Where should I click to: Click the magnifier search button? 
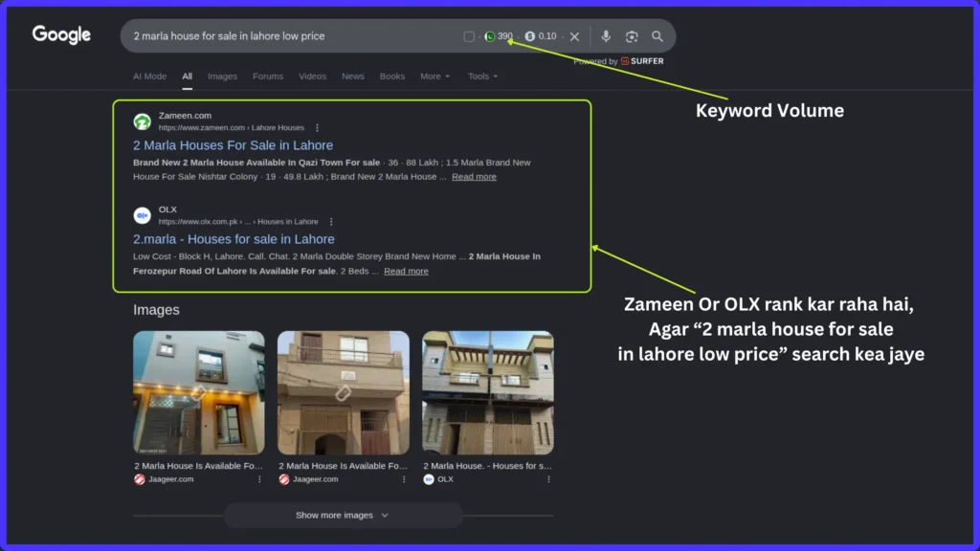coord(657,36)
